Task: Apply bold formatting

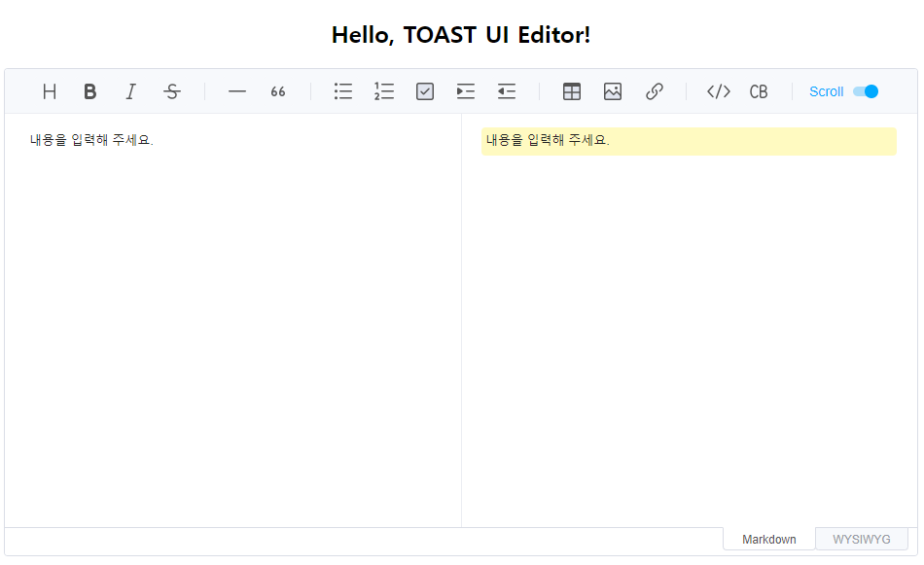Action: coord(89,91)
